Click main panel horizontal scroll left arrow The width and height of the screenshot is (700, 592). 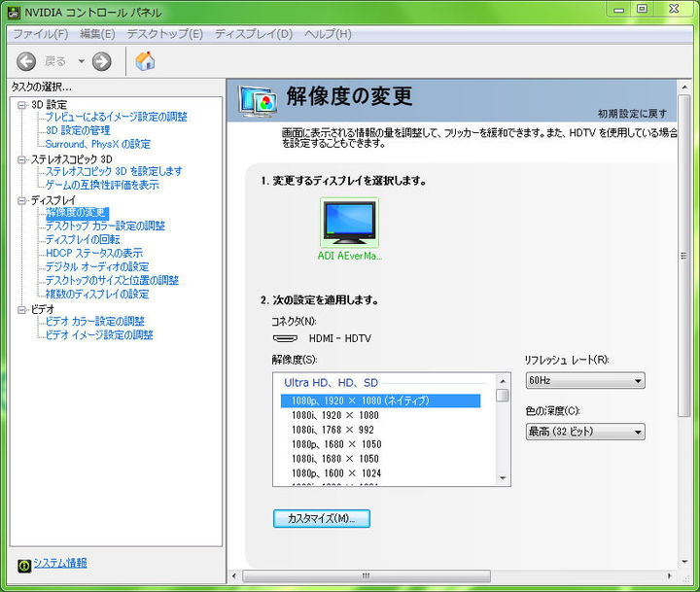[234, 575]
